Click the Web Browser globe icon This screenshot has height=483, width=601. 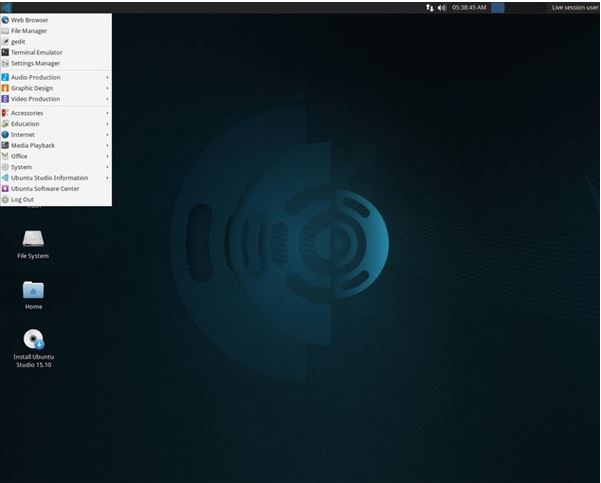(6, 20)
